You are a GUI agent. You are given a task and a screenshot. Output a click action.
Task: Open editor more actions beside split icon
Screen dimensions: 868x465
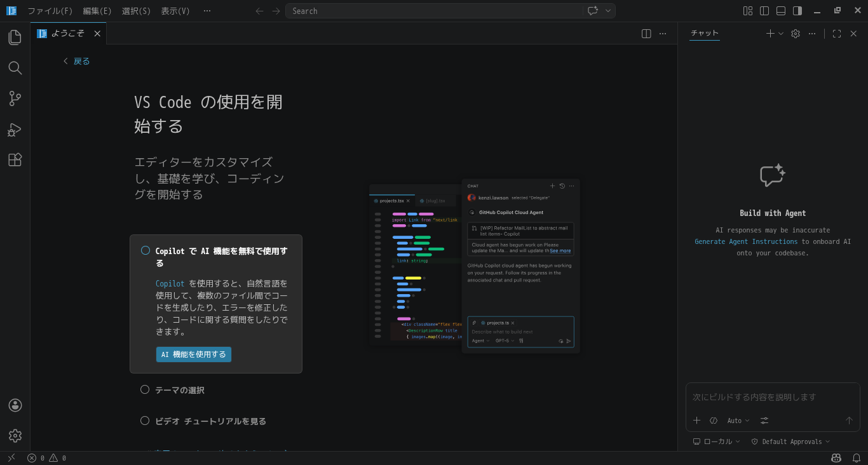click(x=663, y=34)
